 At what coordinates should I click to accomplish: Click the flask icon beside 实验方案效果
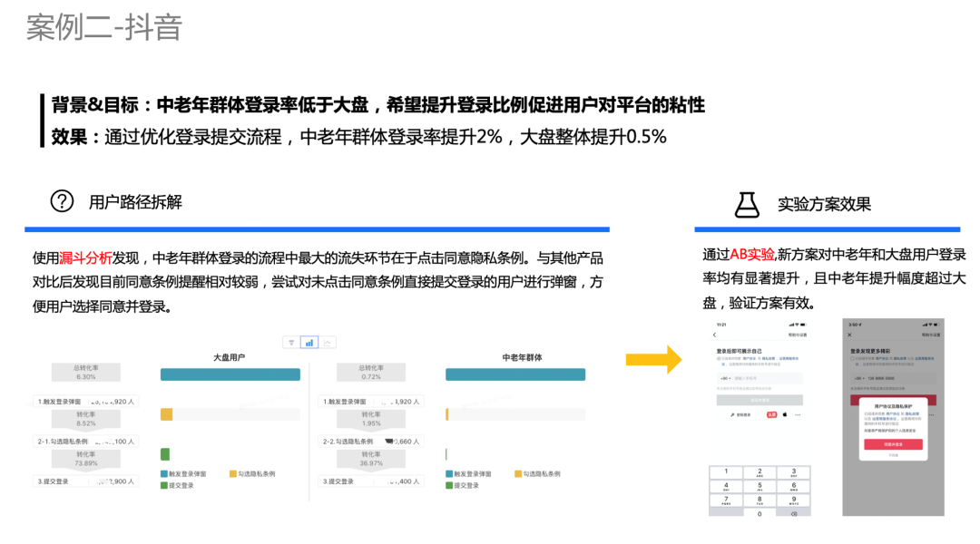pos(747,204)
